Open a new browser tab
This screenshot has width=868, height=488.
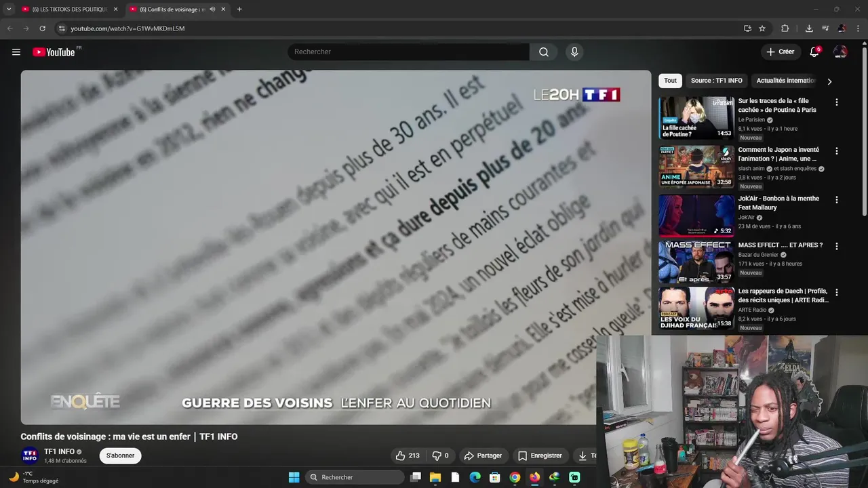239,9
